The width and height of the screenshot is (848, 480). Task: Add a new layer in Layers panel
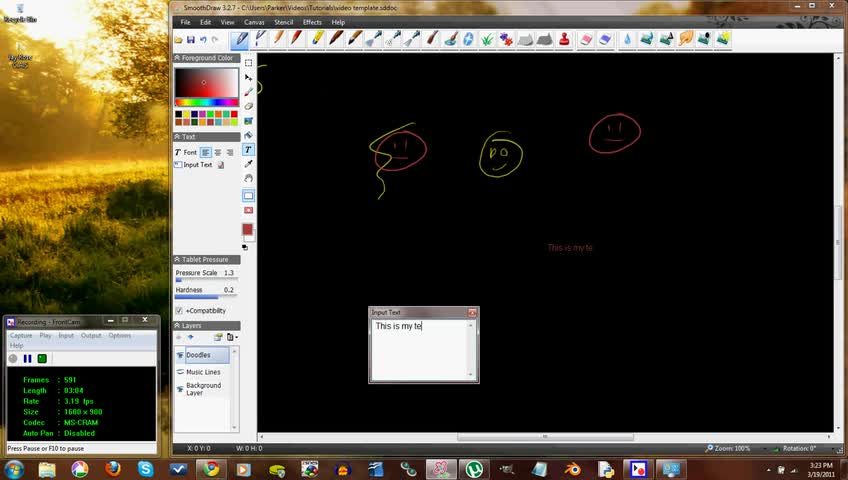[218, 337]
